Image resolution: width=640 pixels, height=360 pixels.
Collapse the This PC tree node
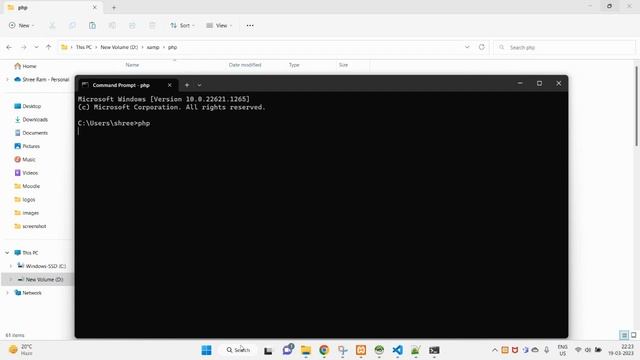pyautogui.click(x=7, y=253)
